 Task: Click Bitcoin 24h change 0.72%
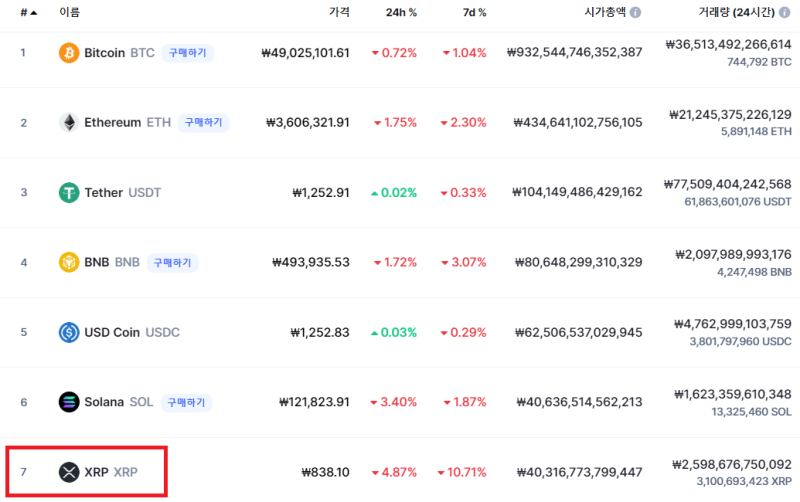[x=394, y=53]
